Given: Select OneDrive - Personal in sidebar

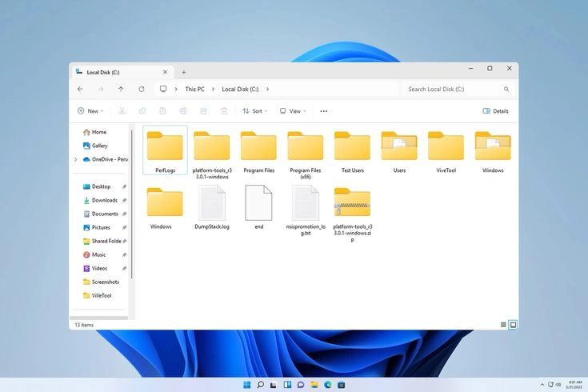Looking at the screenshot, I should (x=105, y=159).
